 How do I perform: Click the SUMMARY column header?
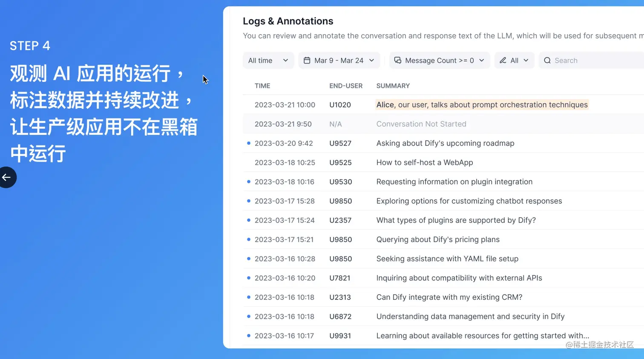[x=393, y=86]
